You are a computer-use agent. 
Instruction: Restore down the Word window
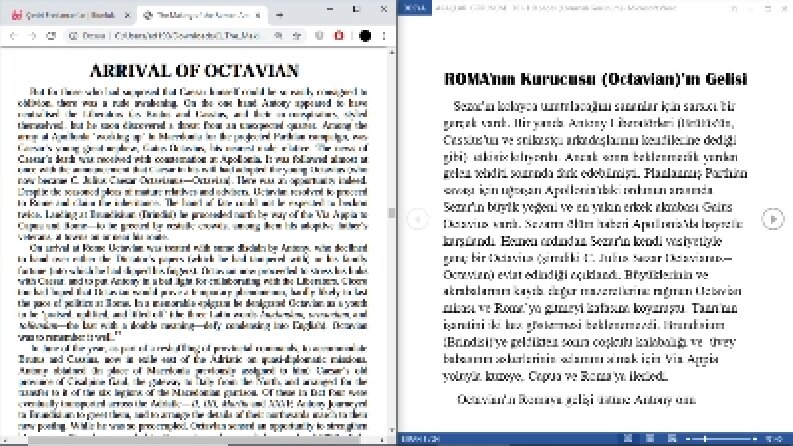768,8
